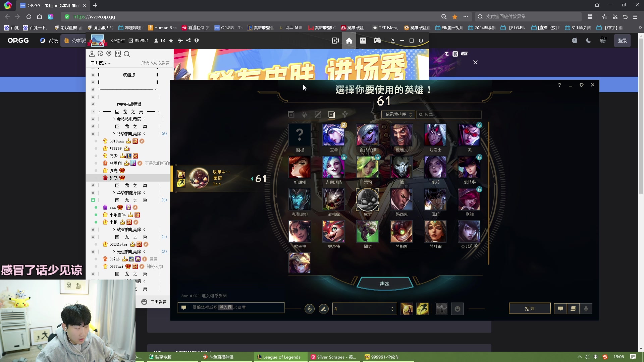This screenshot has height=362, width=644.
Task: Select the support role filter icon
Action: [345, 115]
